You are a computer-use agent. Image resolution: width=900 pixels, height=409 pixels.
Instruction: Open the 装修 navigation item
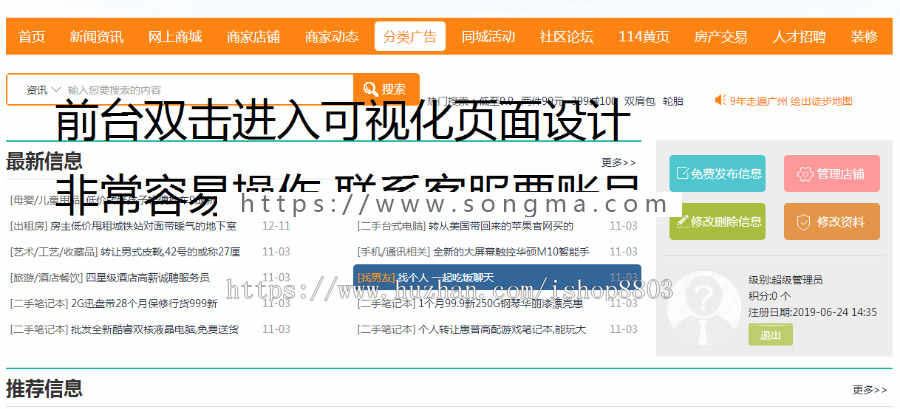[864, 37]
